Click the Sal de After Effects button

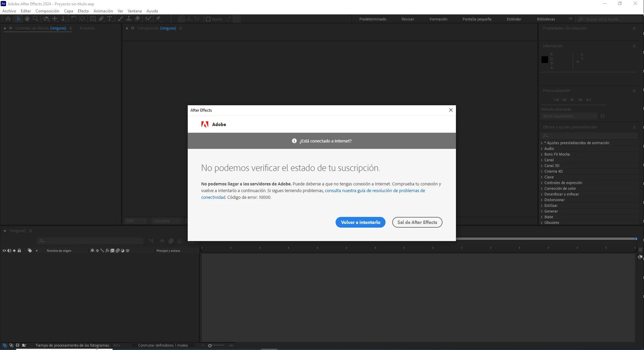(x=417, y=222)
